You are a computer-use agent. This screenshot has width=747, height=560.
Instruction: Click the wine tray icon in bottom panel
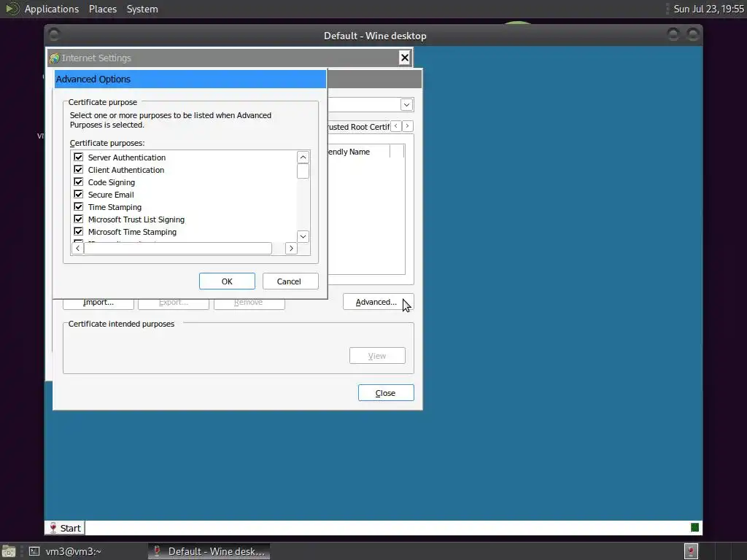coord(691,551)
